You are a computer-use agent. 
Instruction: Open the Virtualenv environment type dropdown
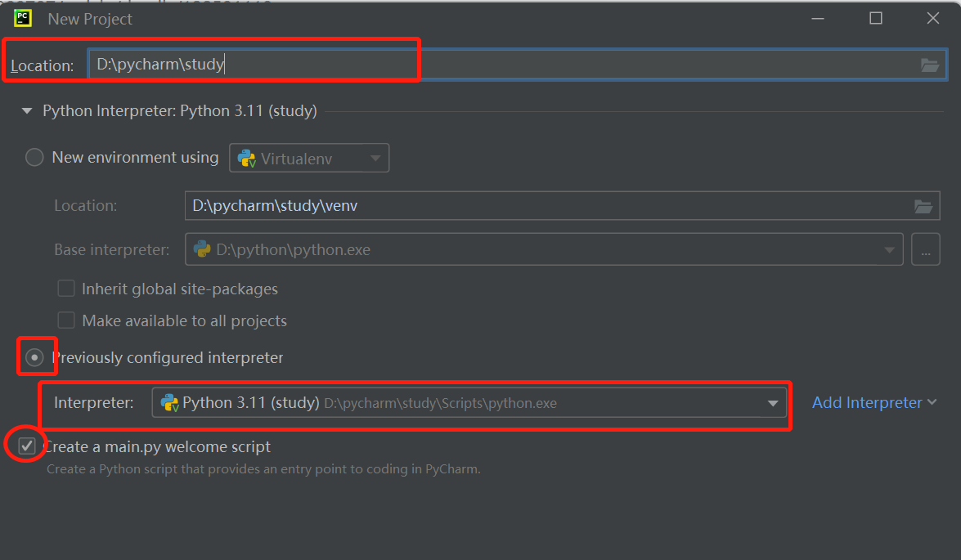coord(375,157)
